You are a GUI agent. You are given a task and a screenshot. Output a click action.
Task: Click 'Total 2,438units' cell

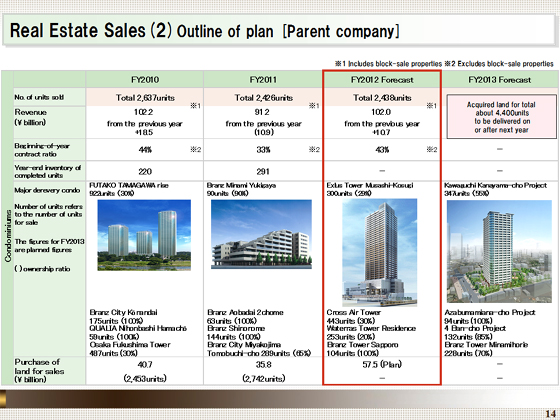point(382,98)
